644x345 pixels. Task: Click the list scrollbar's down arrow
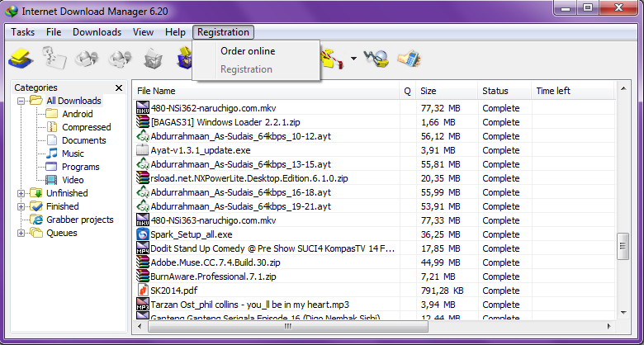623,312
